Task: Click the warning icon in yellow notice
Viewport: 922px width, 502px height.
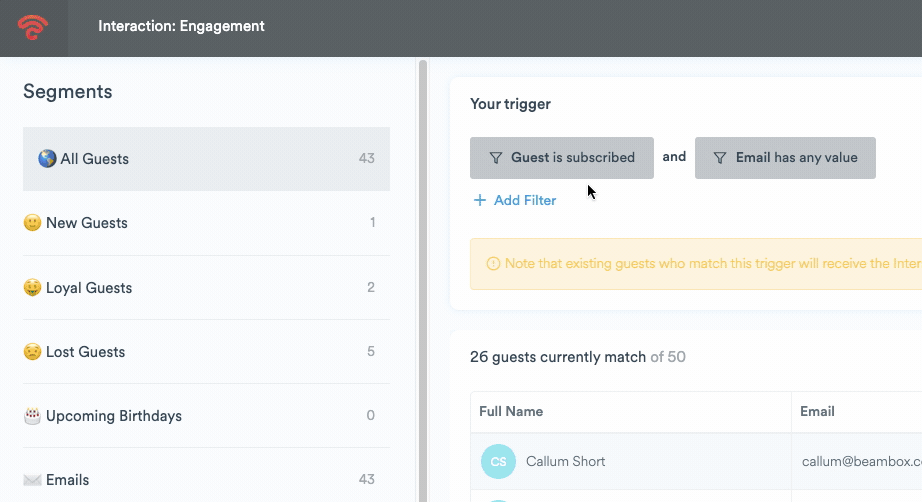Action: point(493,264)
